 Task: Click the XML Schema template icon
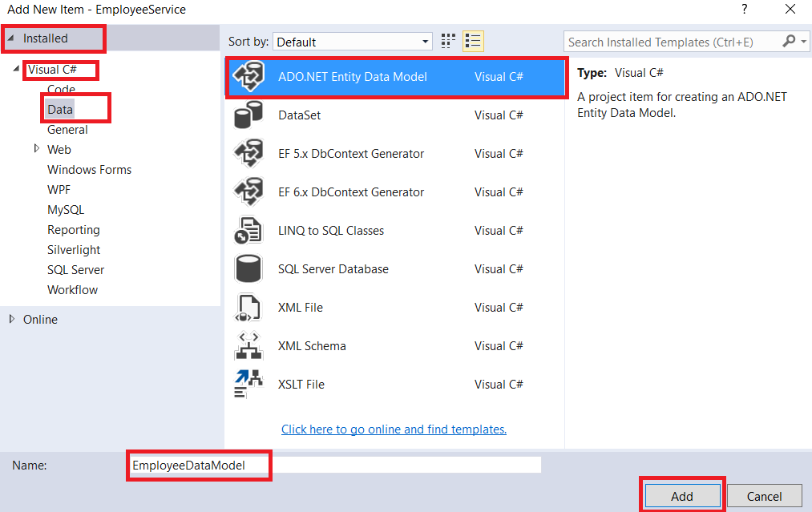point(248,346)
